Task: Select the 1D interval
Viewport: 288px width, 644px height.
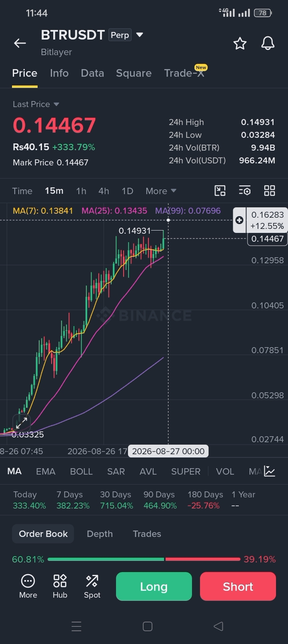Action: [127, 191]
